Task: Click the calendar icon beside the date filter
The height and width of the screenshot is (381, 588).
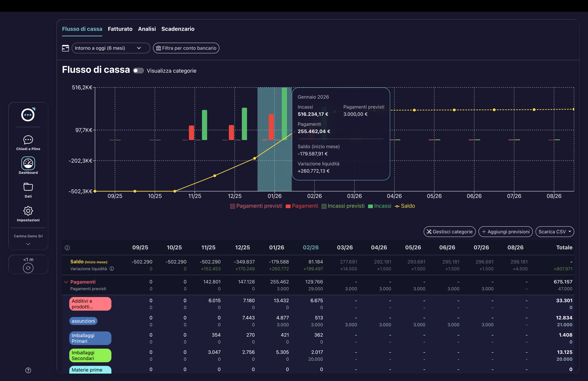Action: [x=65, y=48]
